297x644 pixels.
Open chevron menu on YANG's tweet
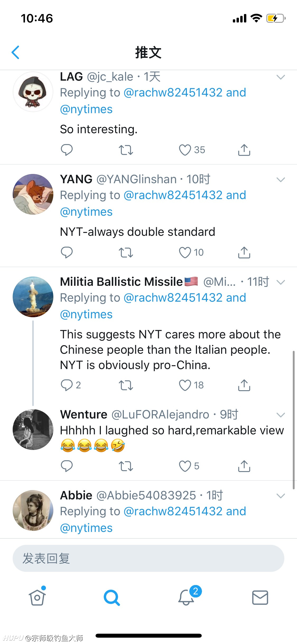(280, 180)
